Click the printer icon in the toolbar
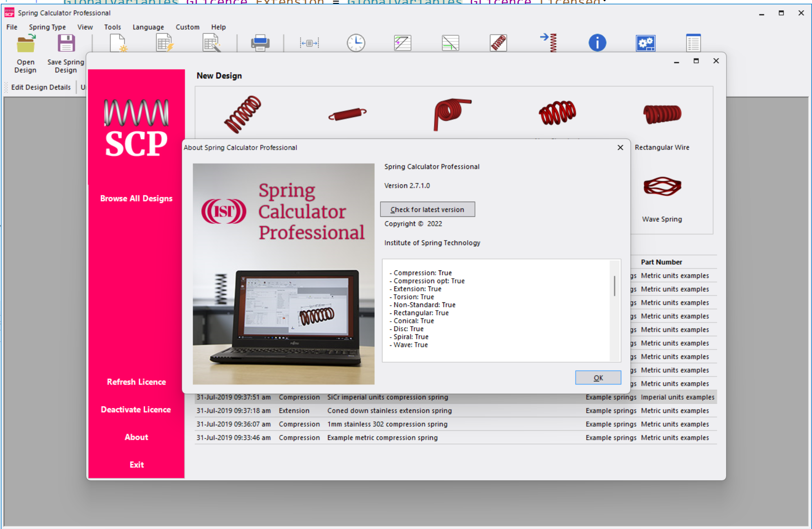This screenshot has height=529, width=812. coord(260,43)
